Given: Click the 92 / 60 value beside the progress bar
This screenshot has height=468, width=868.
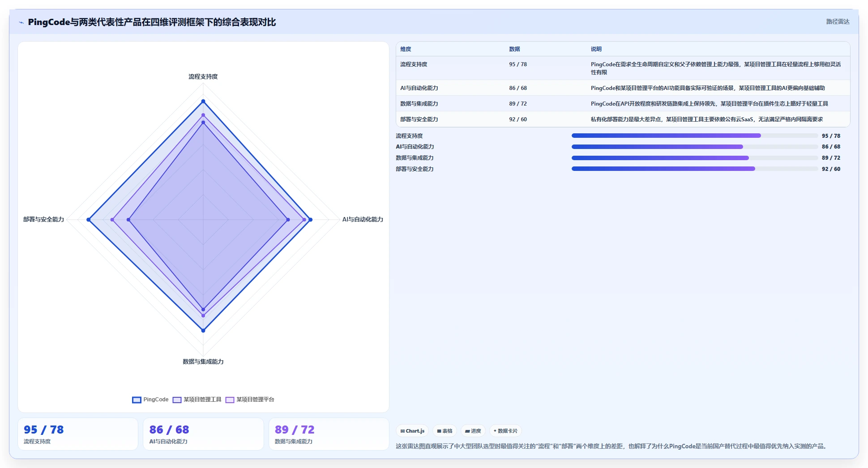Looking at the screenshot, I should click(831, 169).
